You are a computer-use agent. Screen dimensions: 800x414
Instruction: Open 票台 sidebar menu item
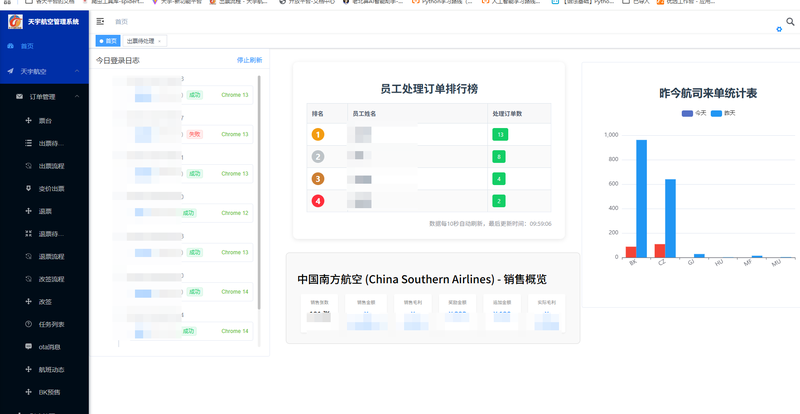pos(44,121)
